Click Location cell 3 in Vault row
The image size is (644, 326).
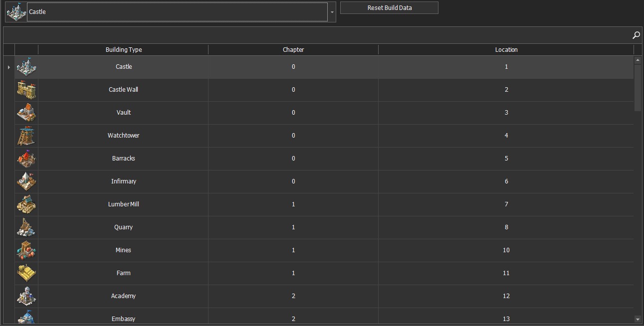pos(506,113)
